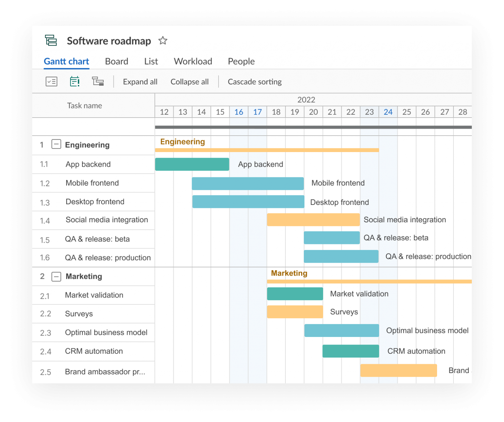Click the orange Social media integration bar
Screen dimensions: 504x422
pos(313,220)
